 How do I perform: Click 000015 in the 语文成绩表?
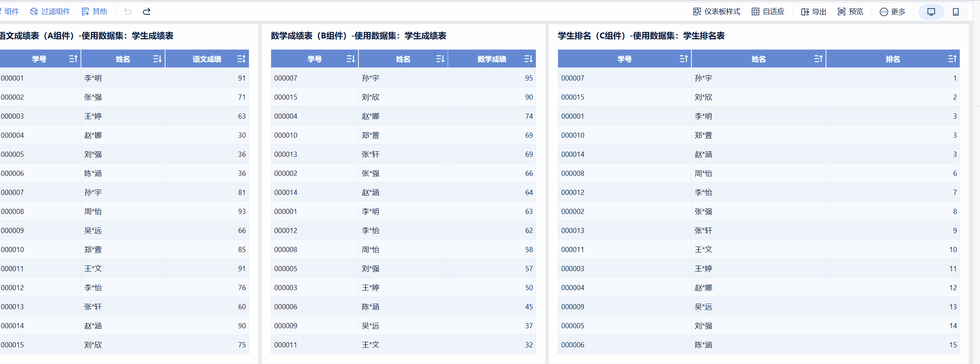[12, 345]
